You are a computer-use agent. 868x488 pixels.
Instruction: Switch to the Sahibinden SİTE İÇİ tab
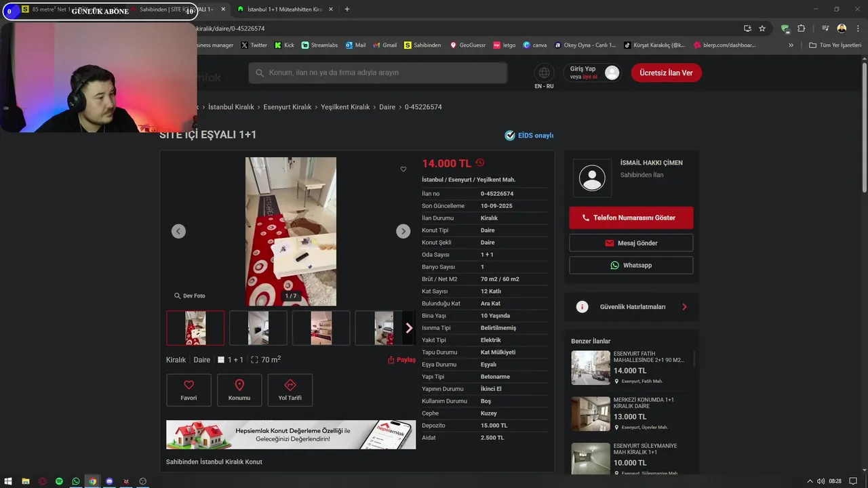[175, 9]
